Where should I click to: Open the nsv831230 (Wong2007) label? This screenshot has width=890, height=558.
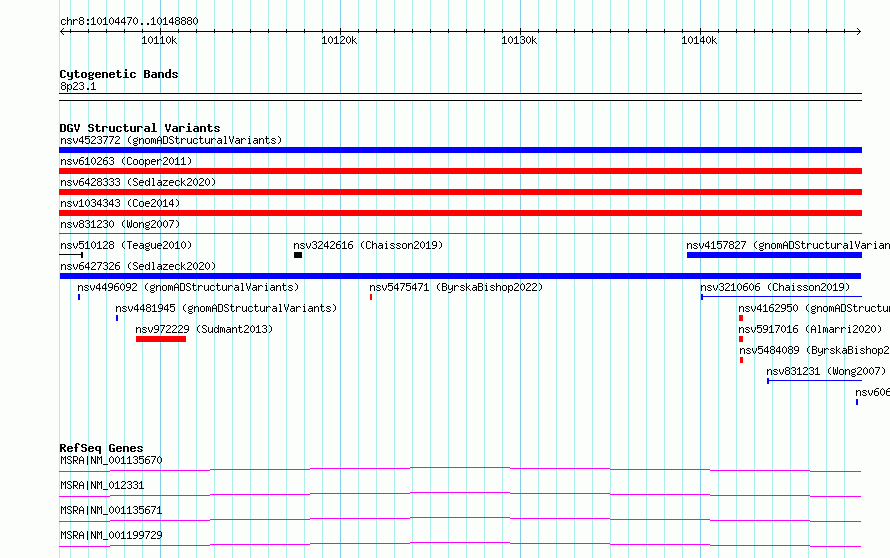[120, 224]
